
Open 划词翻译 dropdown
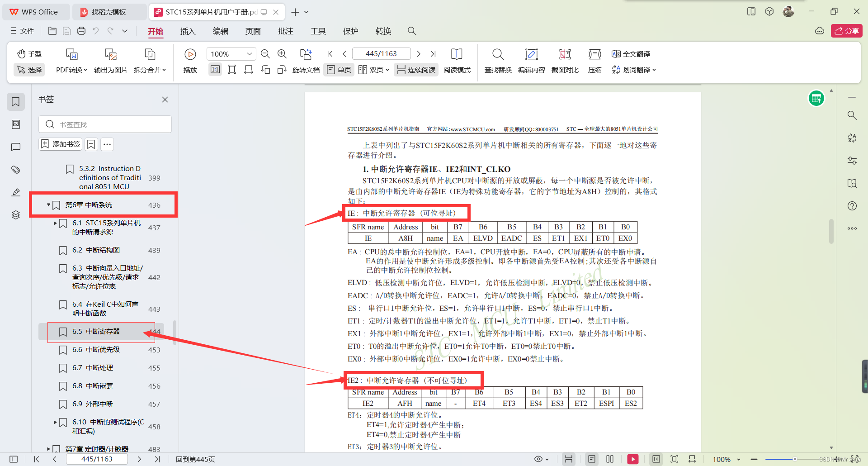coord(633,70)
